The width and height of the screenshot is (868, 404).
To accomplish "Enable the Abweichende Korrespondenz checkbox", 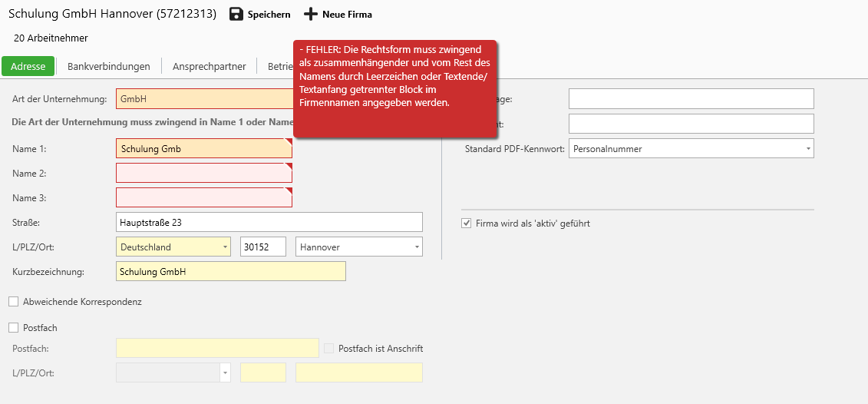I will (13, 302).
